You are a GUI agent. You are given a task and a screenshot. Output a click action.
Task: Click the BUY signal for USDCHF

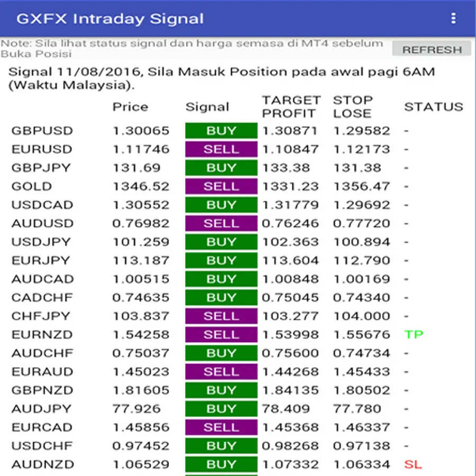[x=221, y=446]
